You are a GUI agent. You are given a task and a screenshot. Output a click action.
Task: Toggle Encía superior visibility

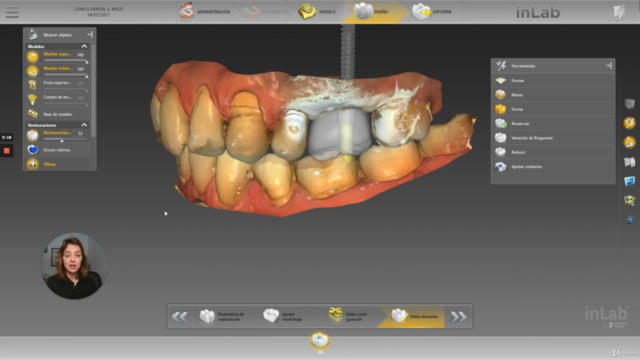click(33, 85)
